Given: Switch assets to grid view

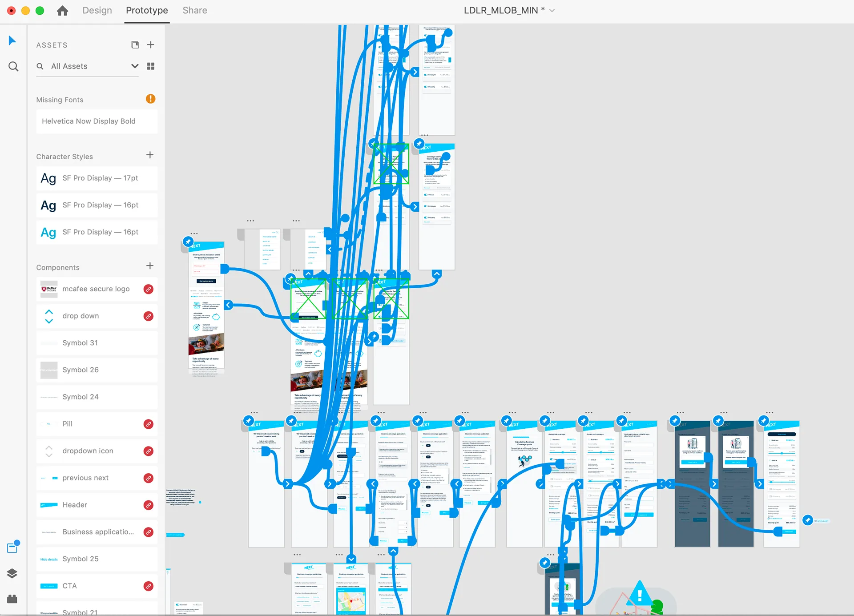Looking at the screenshot, I should click(151, 66).
